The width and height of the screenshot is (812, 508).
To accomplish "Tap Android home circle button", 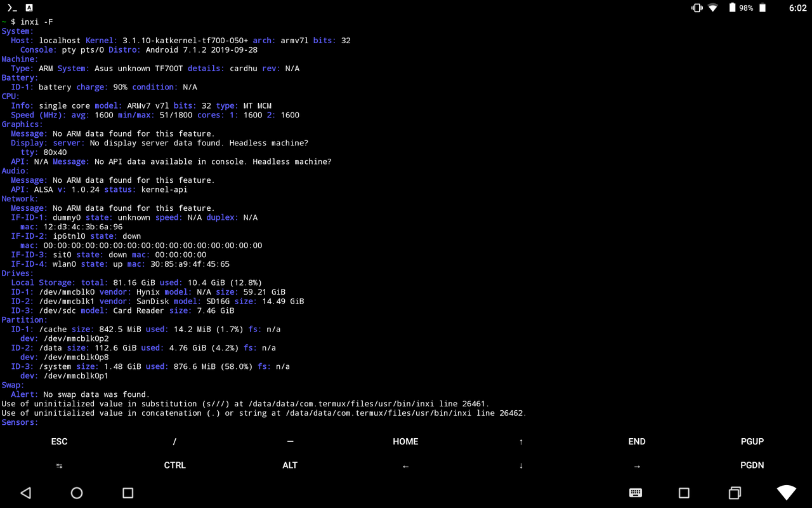I will (x=77, y=493).
